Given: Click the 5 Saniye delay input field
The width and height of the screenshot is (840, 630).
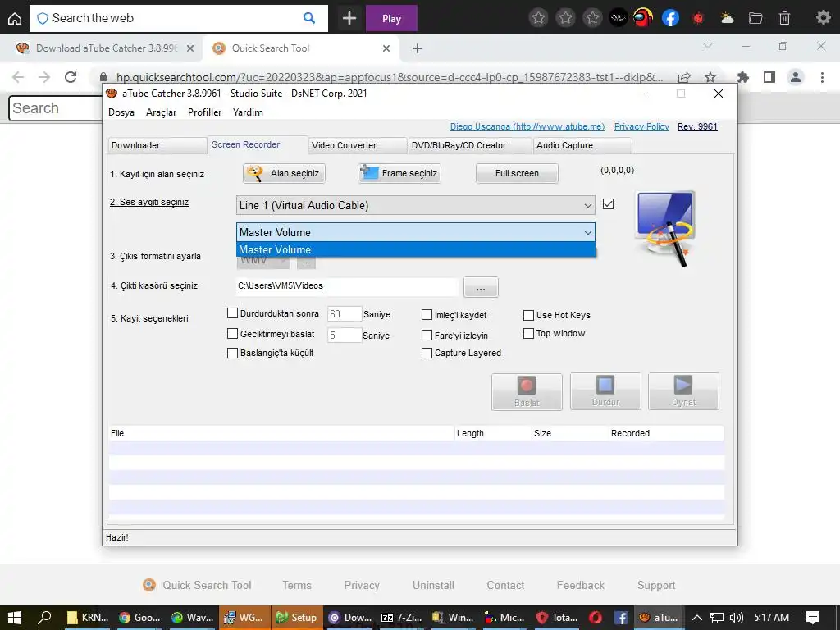Looking at the screenshot, I should pos(344,336).
